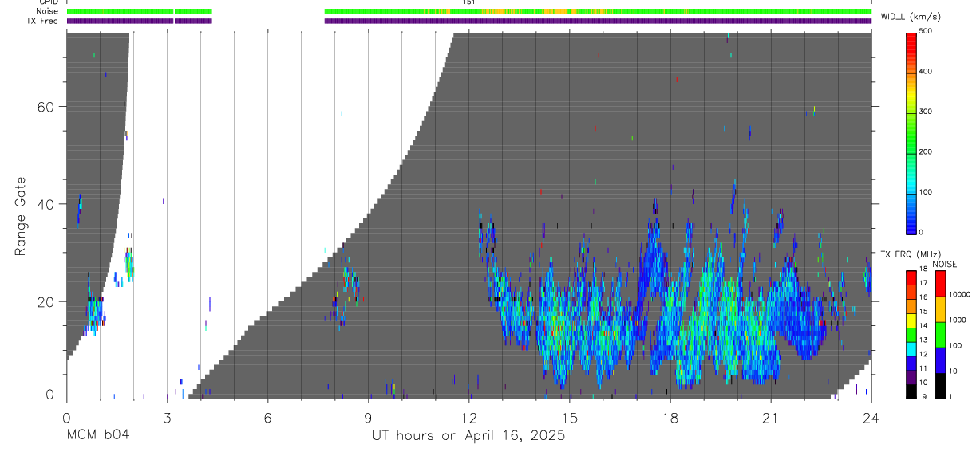Click the '17' MHz frequency legend value

pos(923,283)
